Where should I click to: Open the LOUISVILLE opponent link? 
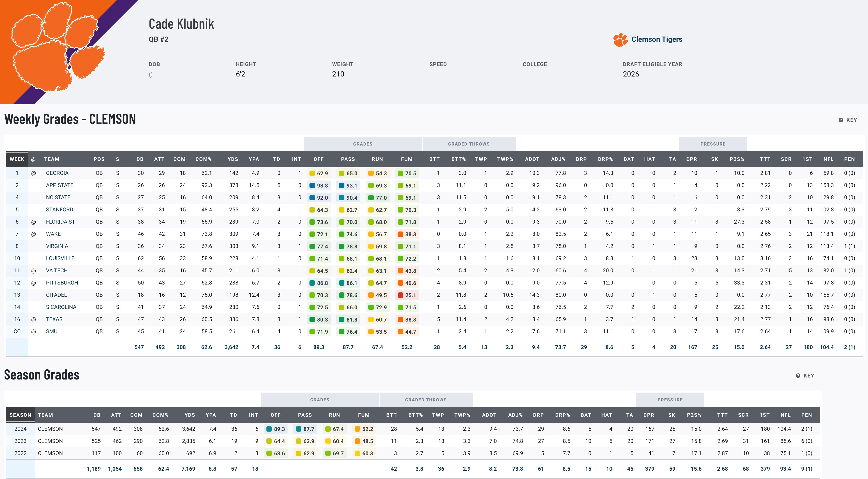tap(60, 258)
